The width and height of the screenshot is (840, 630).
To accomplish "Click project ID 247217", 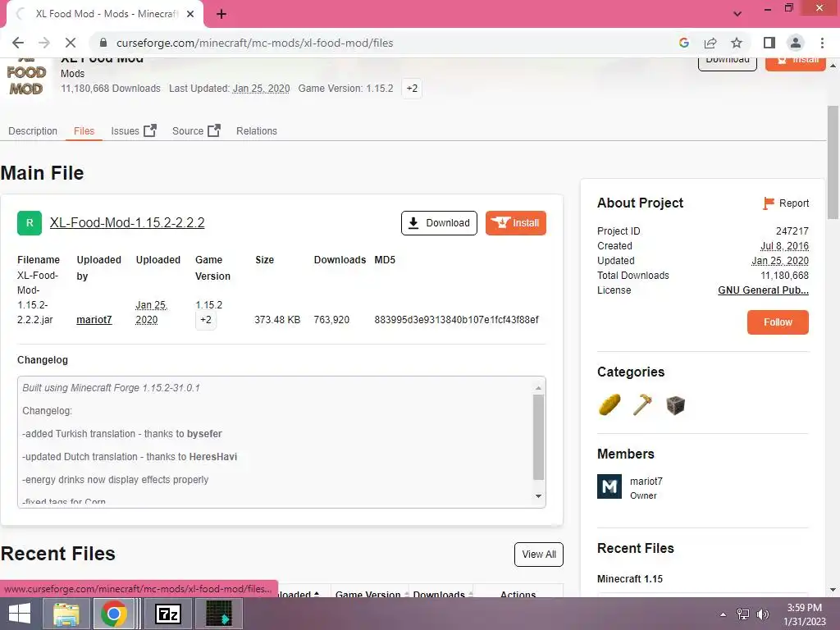I will 792,231.
